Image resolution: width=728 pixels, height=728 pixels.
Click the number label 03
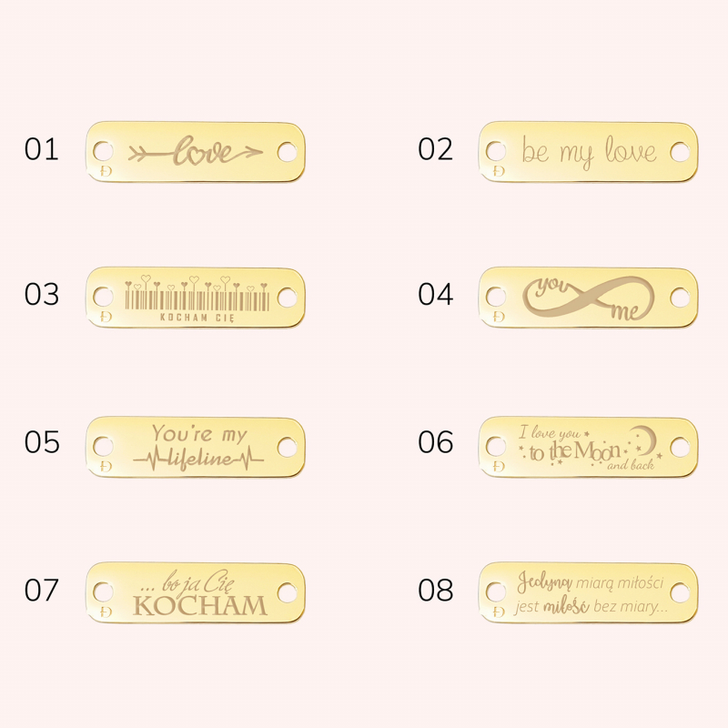click(42, 294)
